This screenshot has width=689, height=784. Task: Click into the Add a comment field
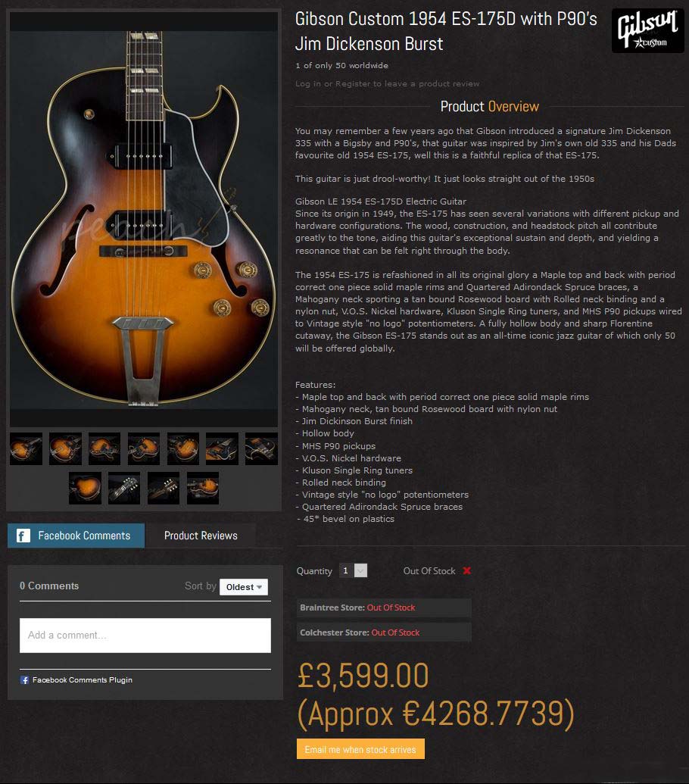pos(145,635)
